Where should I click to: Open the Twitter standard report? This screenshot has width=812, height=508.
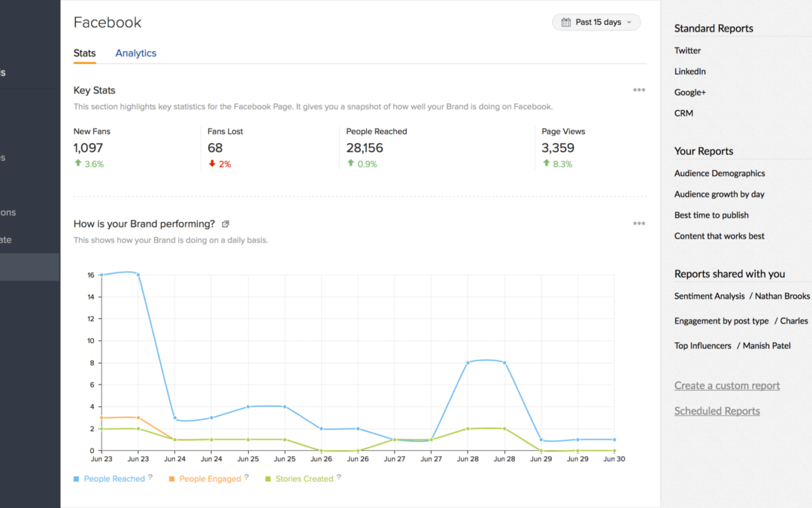tap(687, 51)
